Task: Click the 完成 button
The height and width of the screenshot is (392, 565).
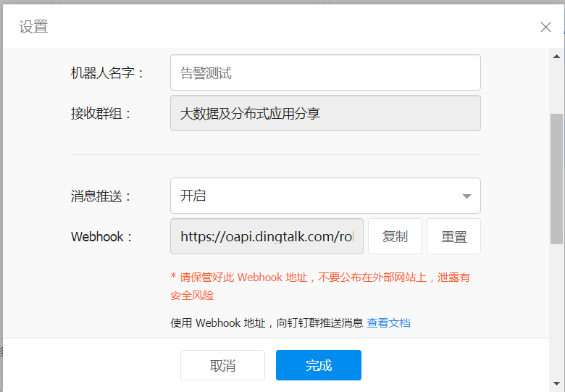Action: [319, 365]
